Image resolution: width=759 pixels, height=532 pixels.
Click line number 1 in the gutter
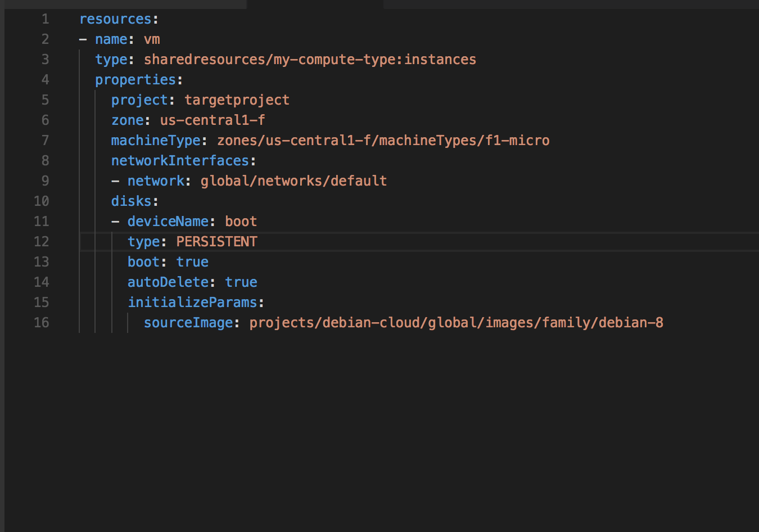(45, 19)
